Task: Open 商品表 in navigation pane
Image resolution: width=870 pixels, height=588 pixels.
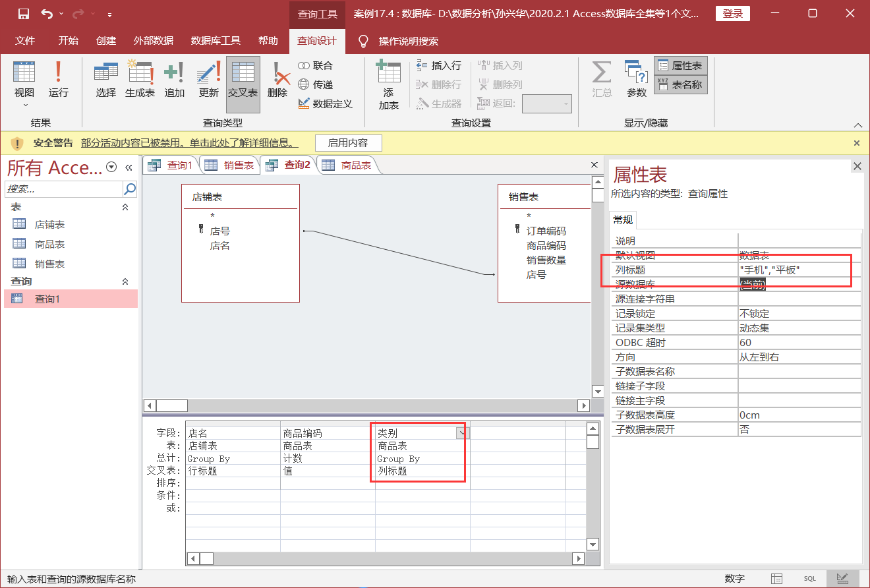Action: [49, 245]
